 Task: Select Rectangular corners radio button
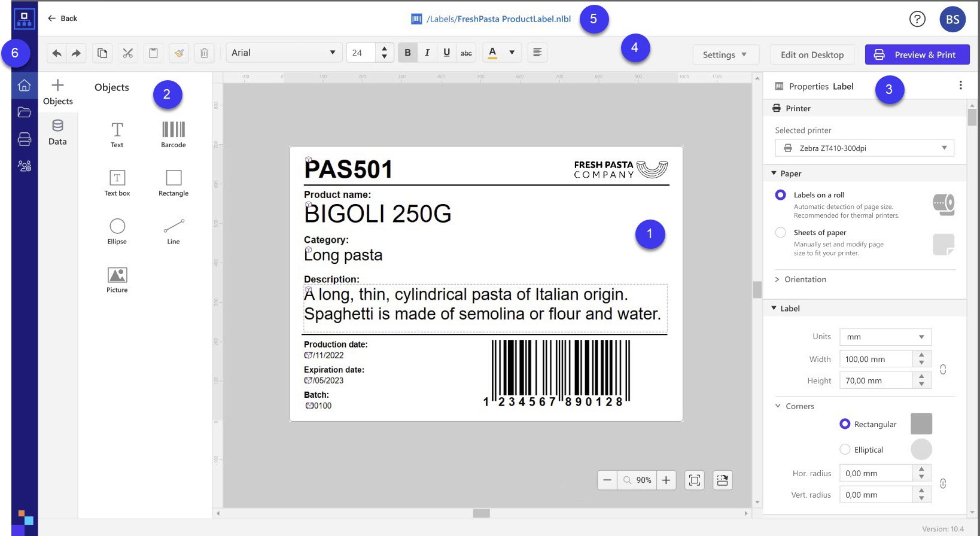tap(845, 424)
